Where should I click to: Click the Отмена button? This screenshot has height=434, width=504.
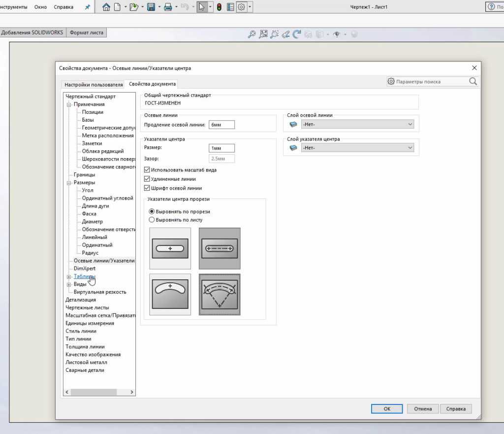(423, 409)
